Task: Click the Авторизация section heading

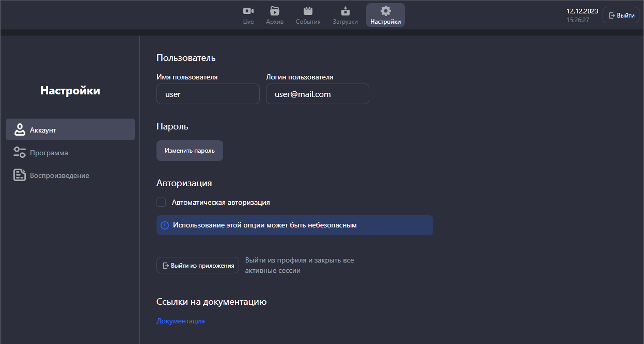Action: coord(184,183)
